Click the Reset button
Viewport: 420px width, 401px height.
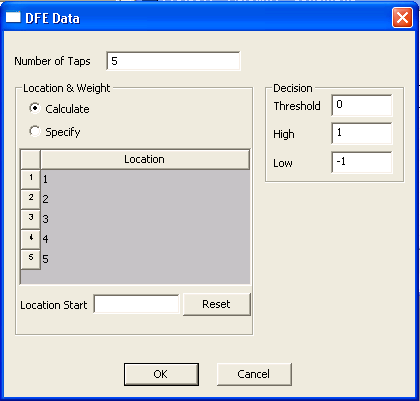point(216,304)
